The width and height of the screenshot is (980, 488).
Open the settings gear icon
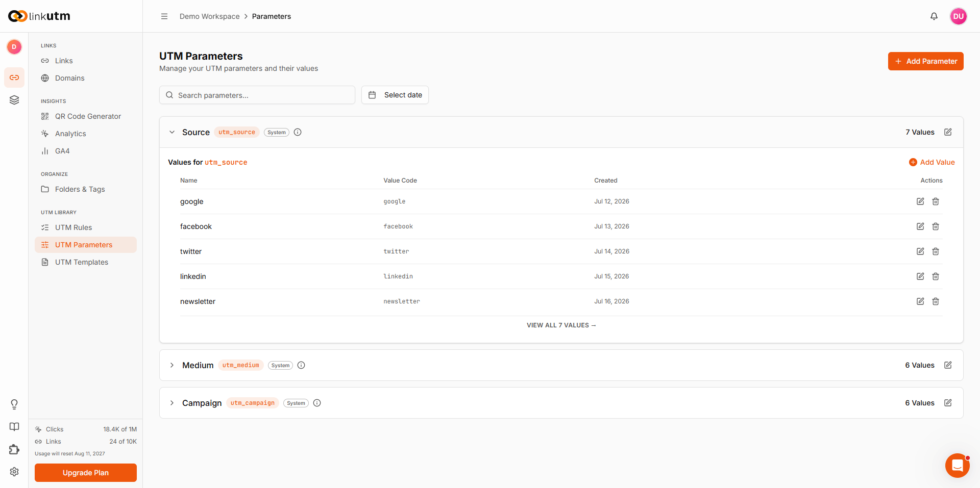pyautogui.click(x=14, y=472)
